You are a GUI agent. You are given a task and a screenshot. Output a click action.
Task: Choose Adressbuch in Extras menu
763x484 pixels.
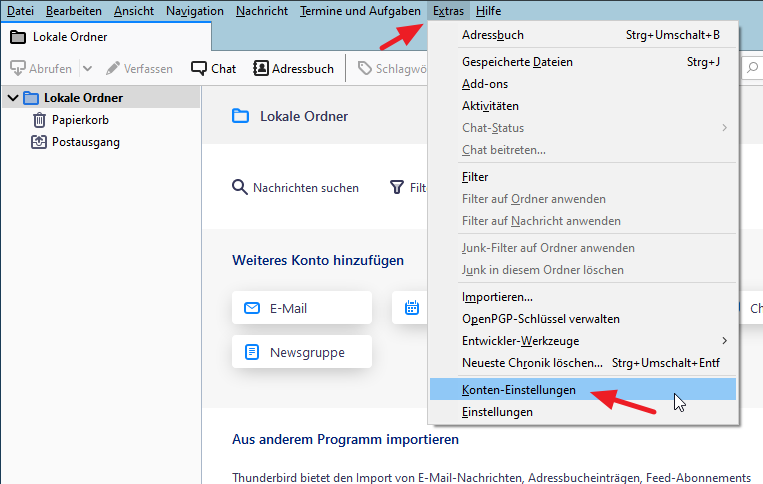pyautogui.click(x=583, y=35)
